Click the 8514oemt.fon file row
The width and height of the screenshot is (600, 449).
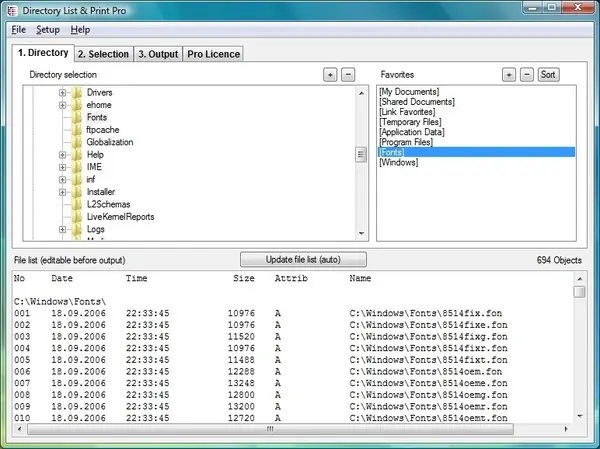(261, 418)
